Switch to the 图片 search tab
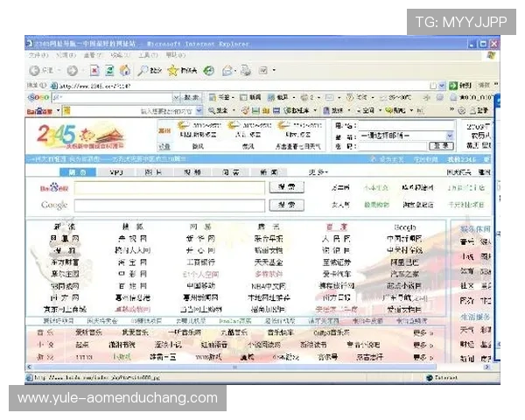Screen dimensions: 525x420 click(x=153, y=172)
